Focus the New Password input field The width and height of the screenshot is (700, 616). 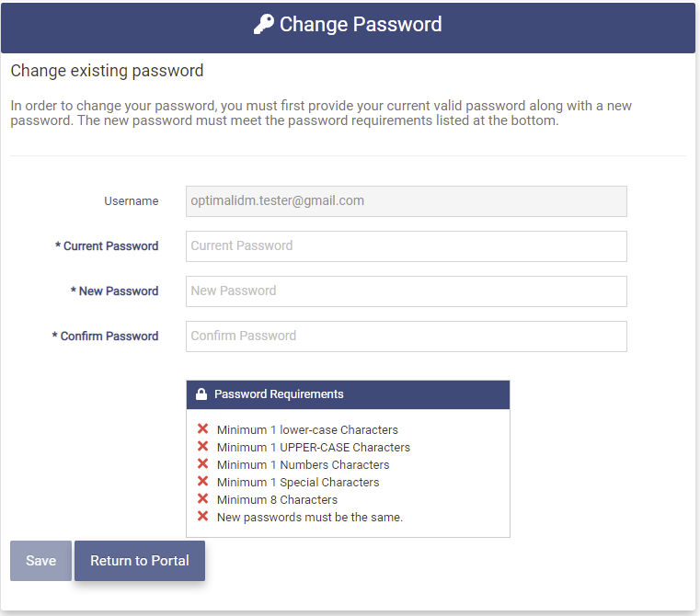tap(406, 291)
